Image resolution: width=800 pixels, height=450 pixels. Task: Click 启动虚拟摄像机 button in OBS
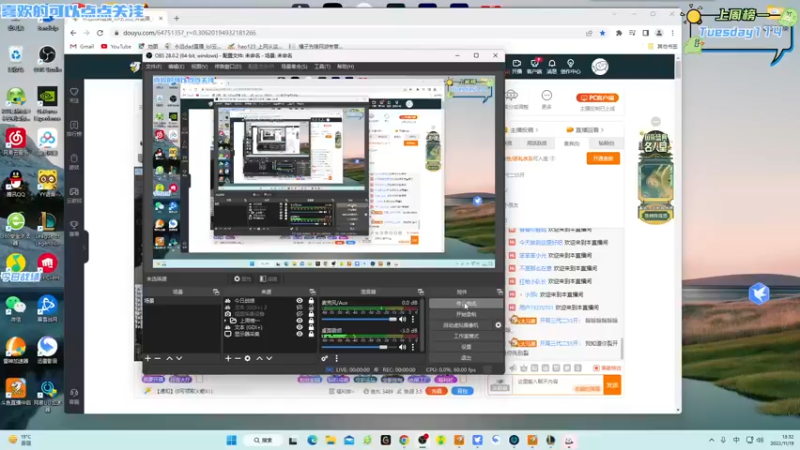pyautogui.click(x=461, y=325)
